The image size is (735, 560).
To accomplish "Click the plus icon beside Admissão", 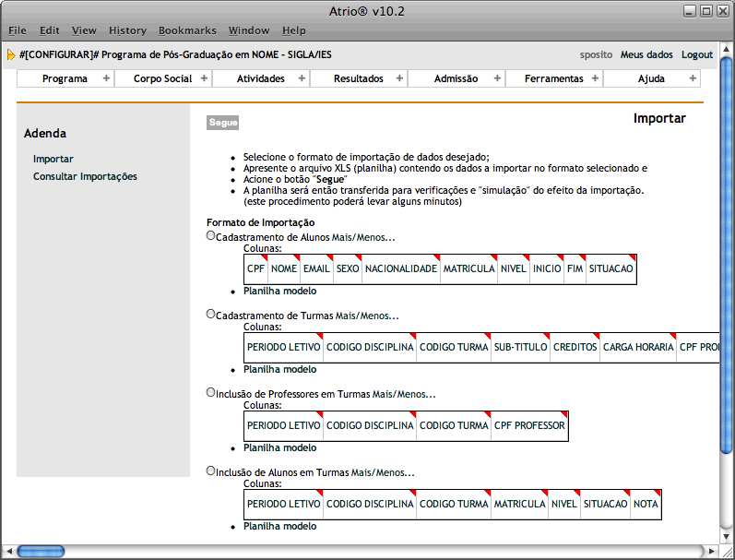I will [x=497, y=78].
